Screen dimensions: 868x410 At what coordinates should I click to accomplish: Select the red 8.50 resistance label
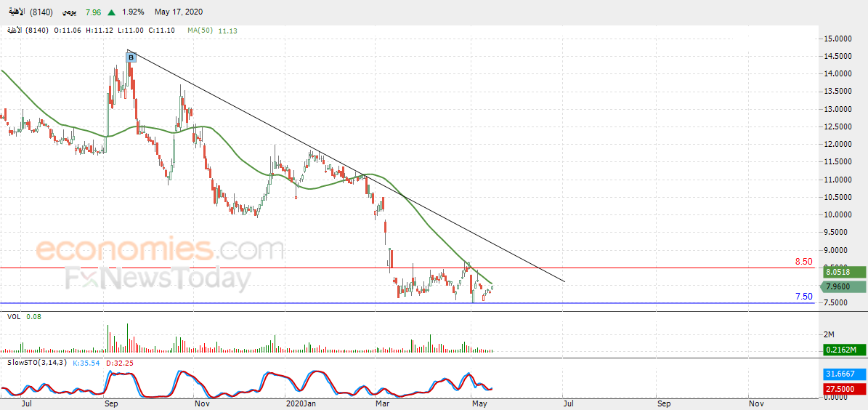pos(804,262)
